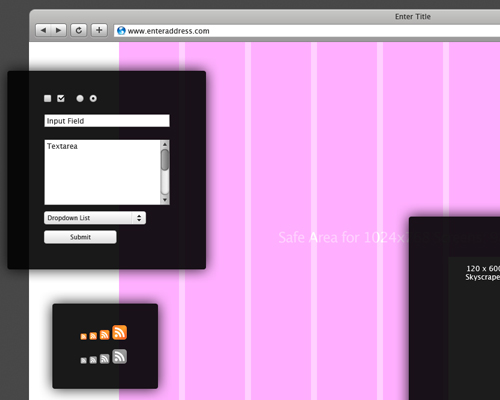Click the selected radio button
Viewport: 500px width, 400px height.
tap(93, 98)
